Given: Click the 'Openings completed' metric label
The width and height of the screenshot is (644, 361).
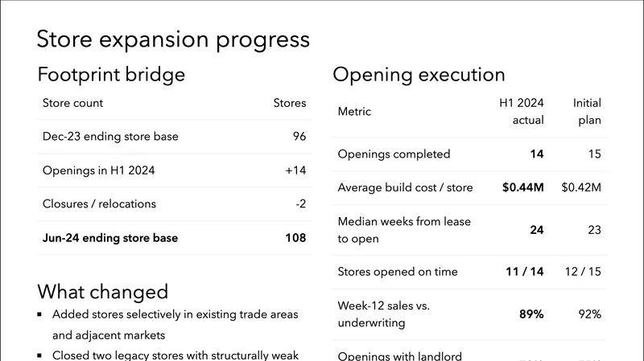Looking at the screenshot, I should point(394,154).
